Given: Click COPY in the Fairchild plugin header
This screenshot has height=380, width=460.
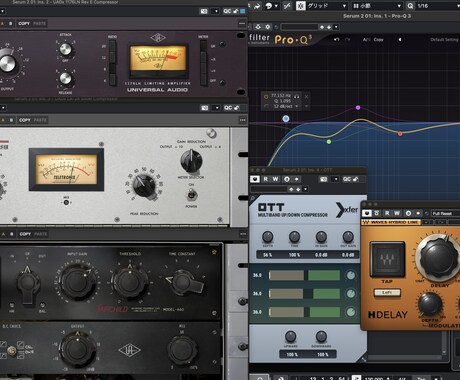Looking at the screenshot, I should [x=25, y=234].
